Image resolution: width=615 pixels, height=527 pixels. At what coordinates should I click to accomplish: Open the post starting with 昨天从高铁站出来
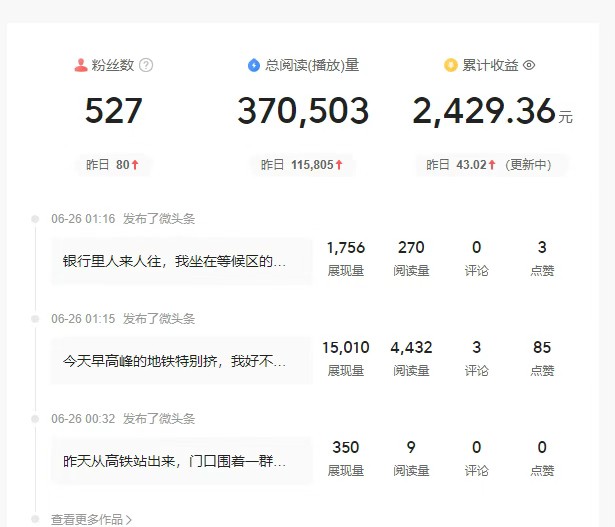181,461
